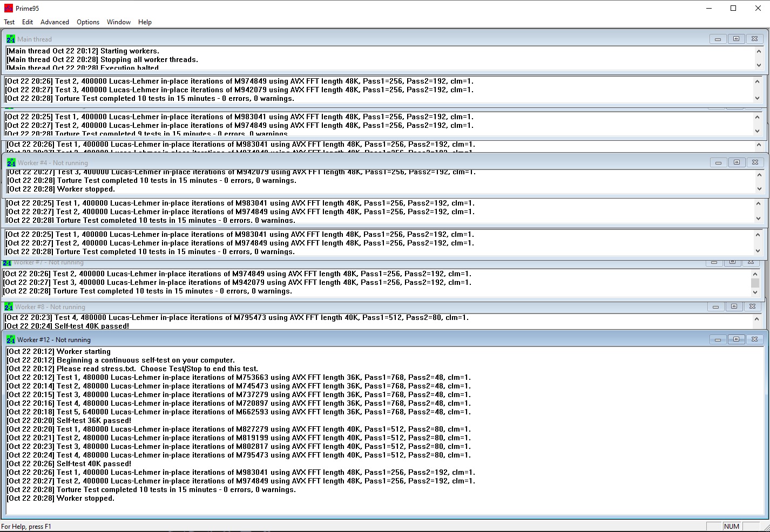Maximize the Main thread child window

coord(736,39)
